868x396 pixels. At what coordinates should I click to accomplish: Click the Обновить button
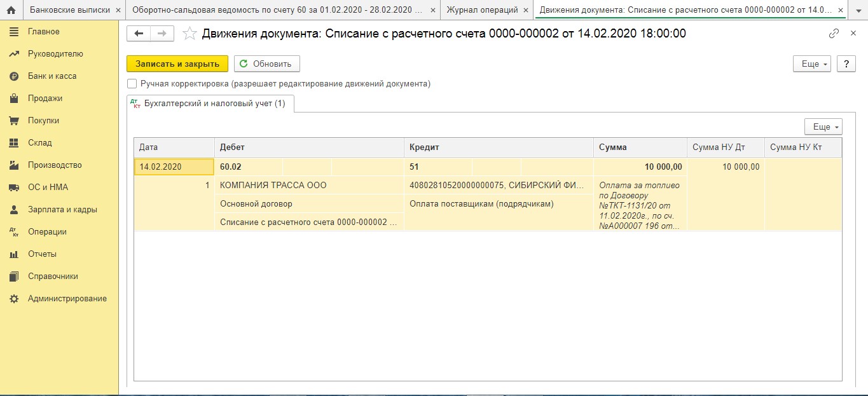point(266,64)
